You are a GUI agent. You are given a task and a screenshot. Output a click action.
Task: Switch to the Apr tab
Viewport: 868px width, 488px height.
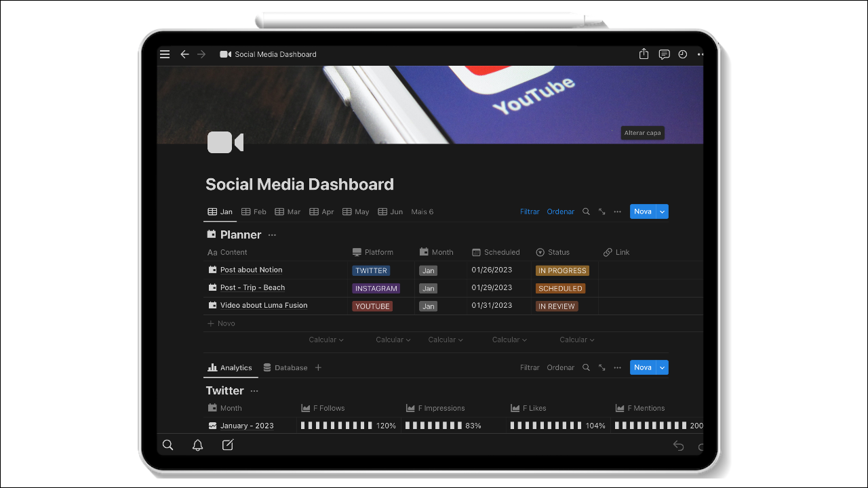click(321, 211)
